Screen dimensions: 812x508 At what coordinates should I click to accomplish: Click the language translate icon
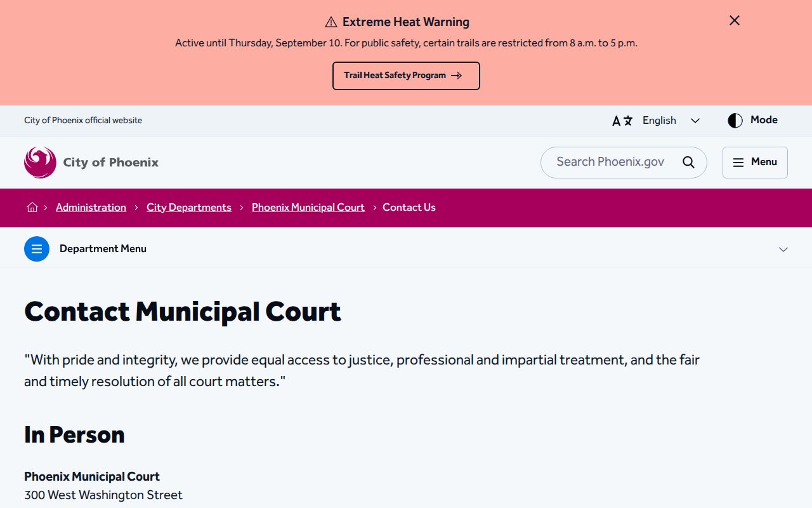pyautogui.click(x=622, y=121)
